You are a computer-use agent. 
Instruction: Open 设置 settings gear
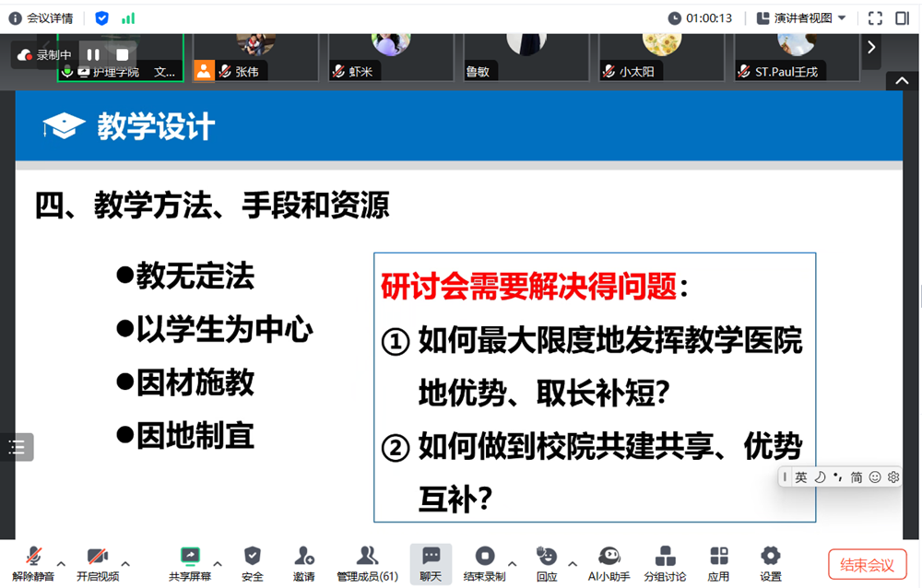pyautogui.click(x=770, y=563)
